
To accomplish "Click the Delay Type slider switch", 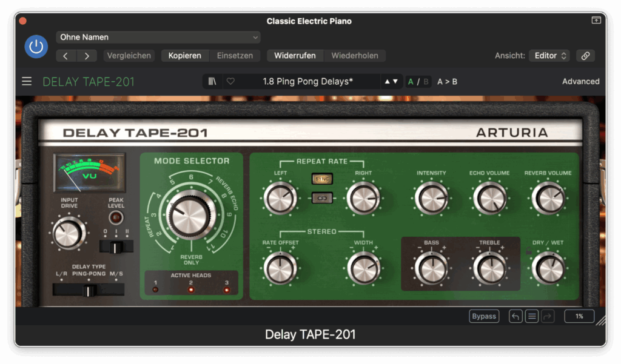I will click(x=89, y=290).
